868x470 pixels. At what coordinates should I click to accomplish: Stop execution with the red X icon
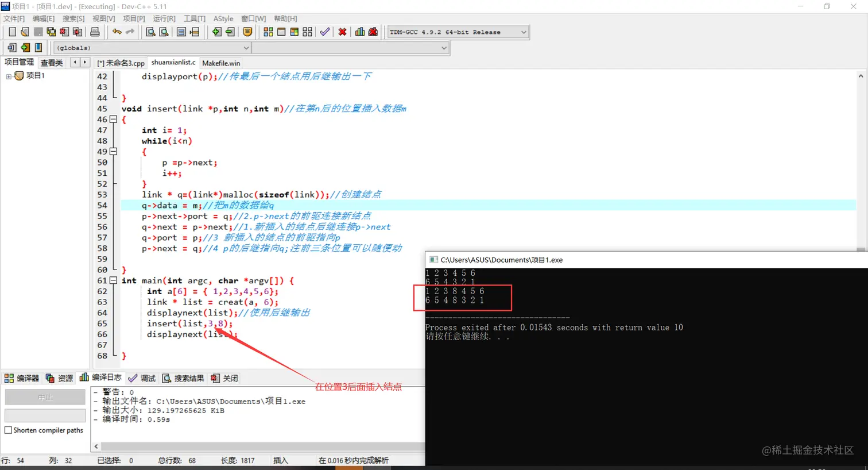click(x=343, y=32)
